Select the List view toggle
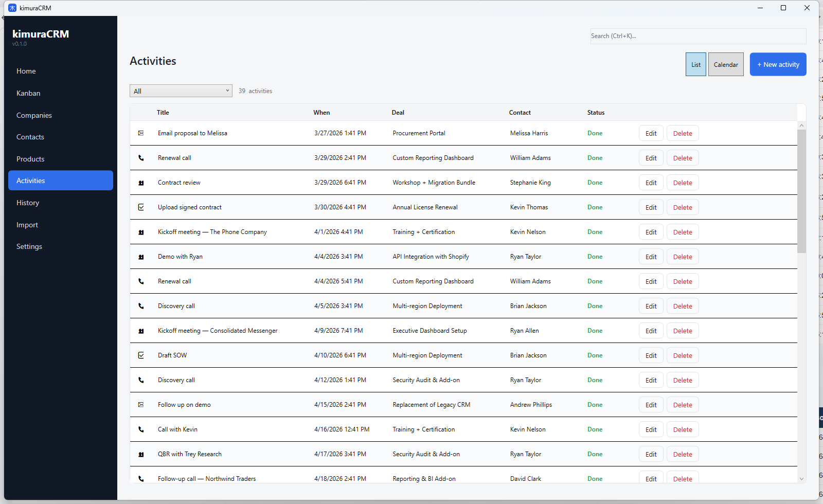Screen dimensions: 823x504 pos(695,64)
